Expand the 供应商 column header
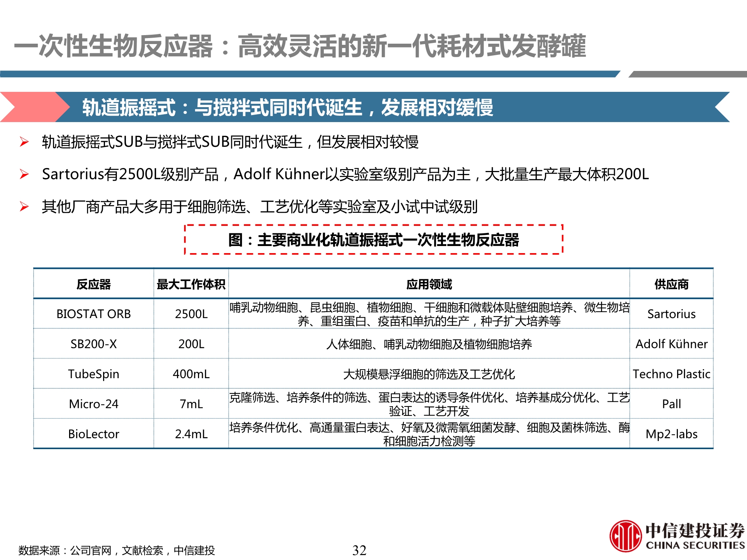The image size is (747, 560). (x=672, y=283)
